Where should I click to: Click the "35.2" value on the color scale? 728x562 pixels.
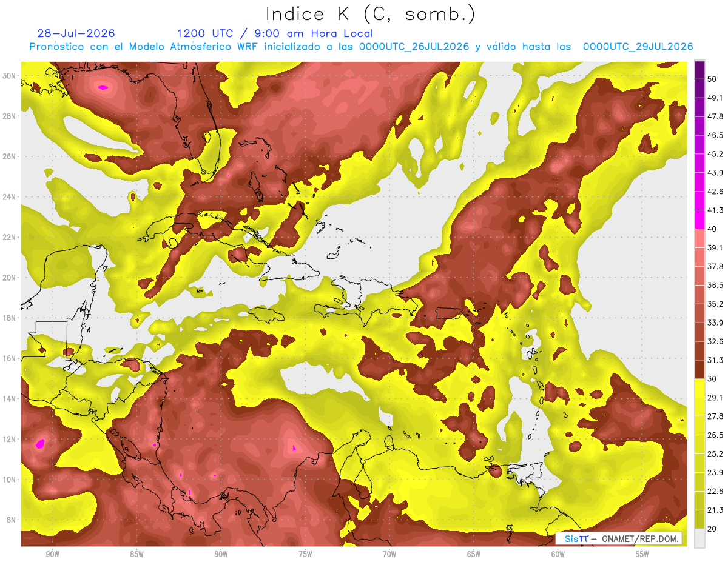click(715, 304)
